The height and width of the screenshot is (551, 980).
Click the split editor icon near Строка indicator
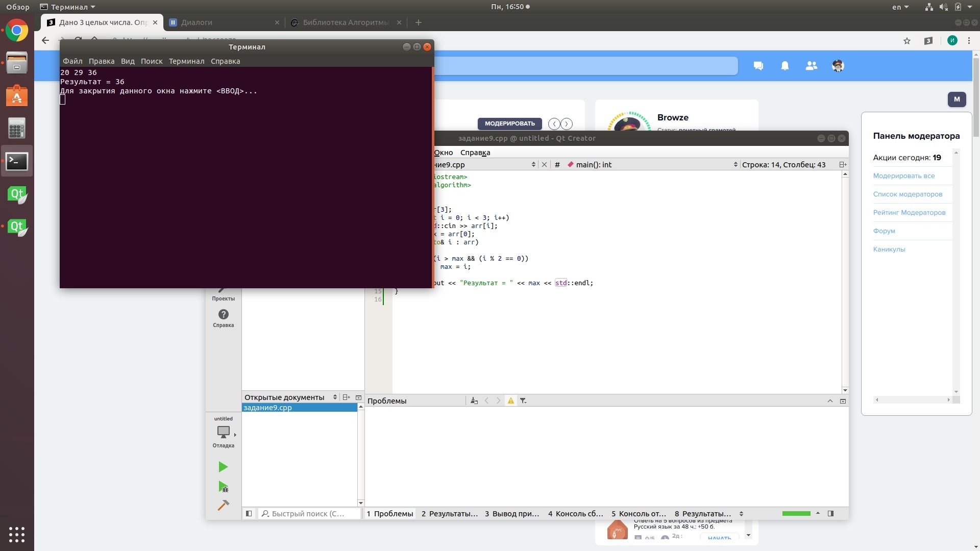tap(843, 164)
